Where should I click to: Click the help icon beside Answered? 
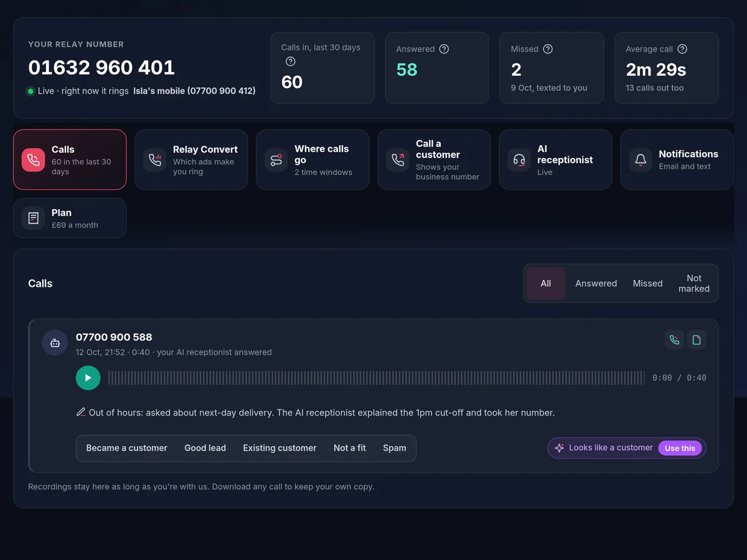tap(444, 49)
